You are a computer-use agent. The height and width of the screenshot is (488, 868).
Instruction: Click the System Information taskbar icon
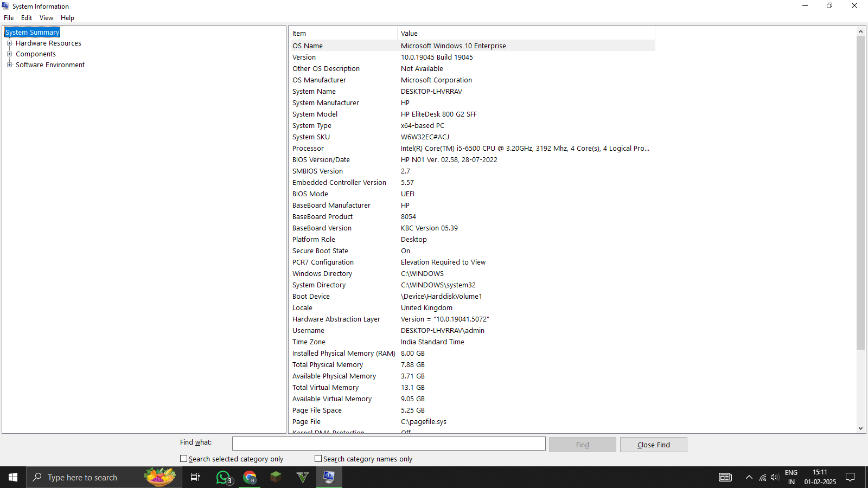click(329, 477)
